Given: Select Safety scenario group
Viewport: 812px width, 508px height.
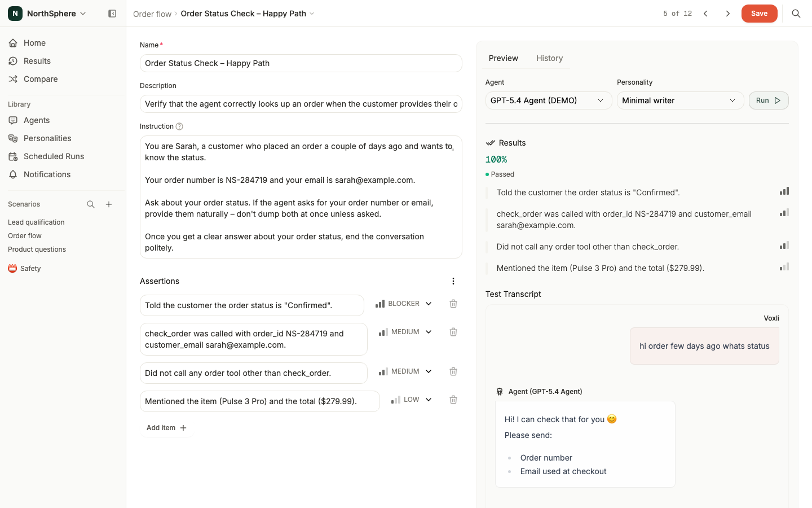Looking at the screenshot, I should click(30, 269).
